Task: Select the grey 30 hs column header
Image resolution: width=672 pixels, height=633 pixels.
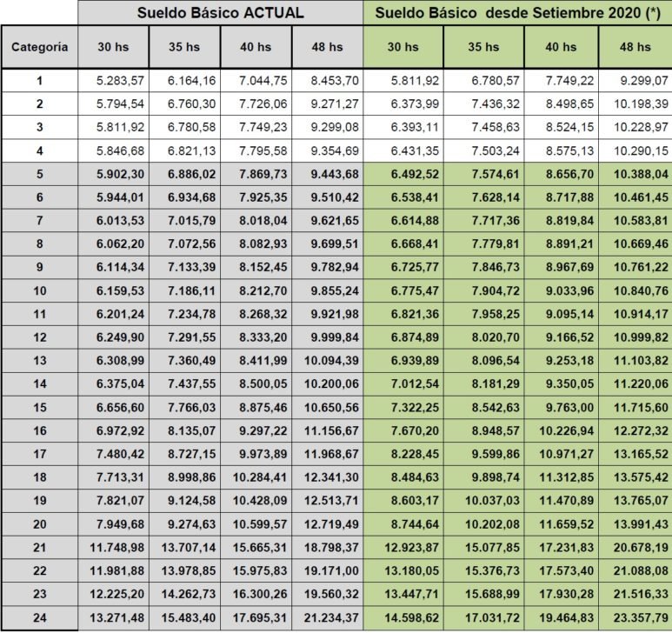Action: point(113,47)
